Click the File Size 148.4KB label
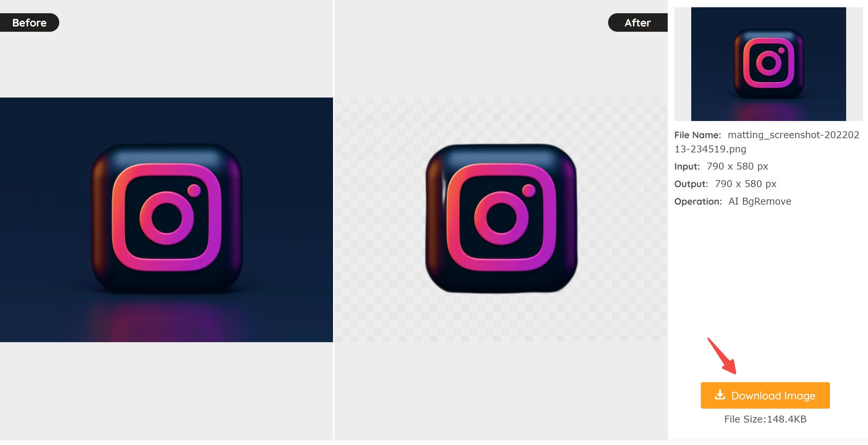Screen dimensions: 868x445 pyautogui.click(x=765, y=419)
